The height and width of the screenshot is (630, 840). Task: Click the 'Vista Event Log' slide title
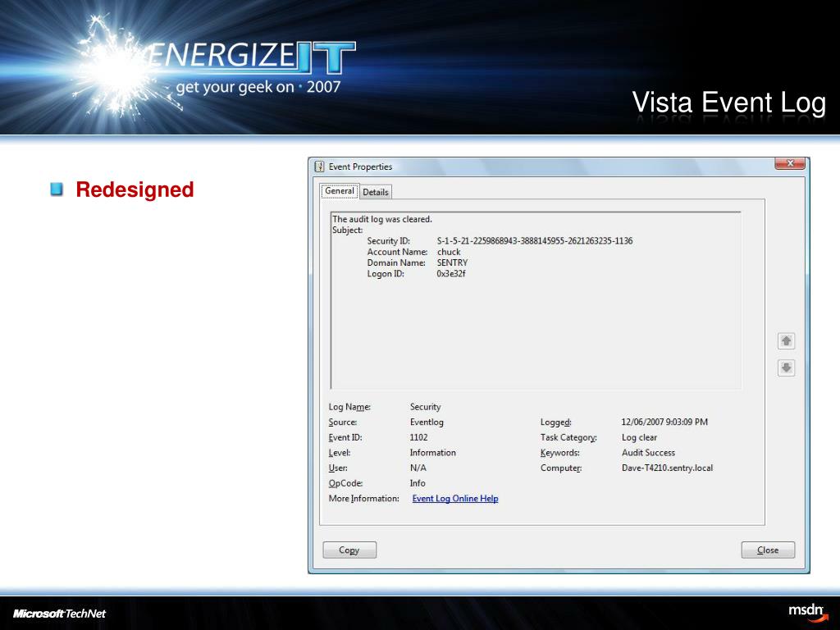(x=729, y=103)
